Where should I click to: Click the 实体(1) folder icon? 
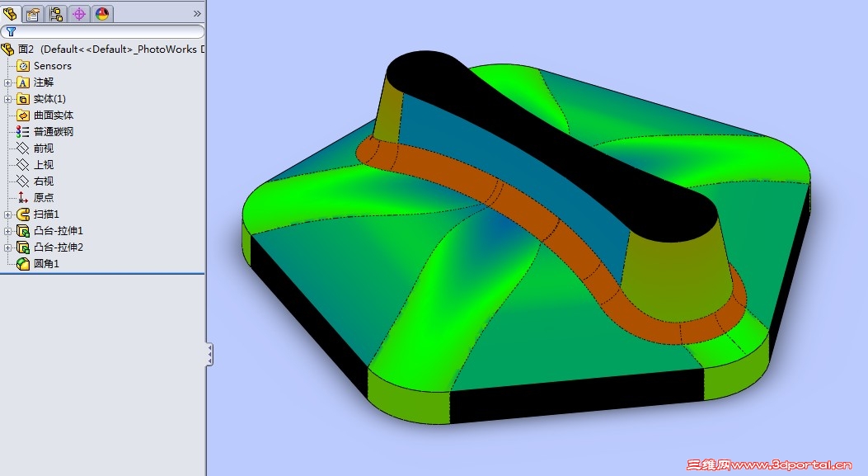click(23, 99)
